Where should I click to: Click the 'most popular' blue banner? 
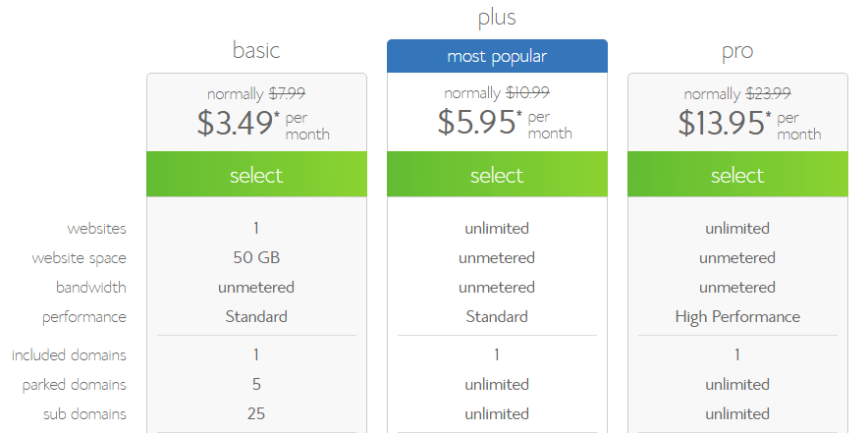497,56
